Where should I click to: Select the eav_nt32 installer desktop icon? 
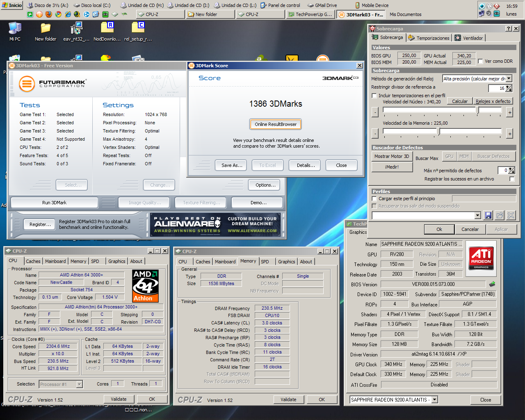coord(76,32)
